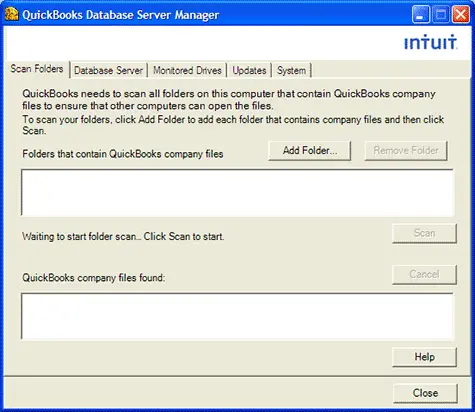Switch to the Scan Folders tab
Image resolution: width=475 pixels, height=412 pixels.
point(37,69)
